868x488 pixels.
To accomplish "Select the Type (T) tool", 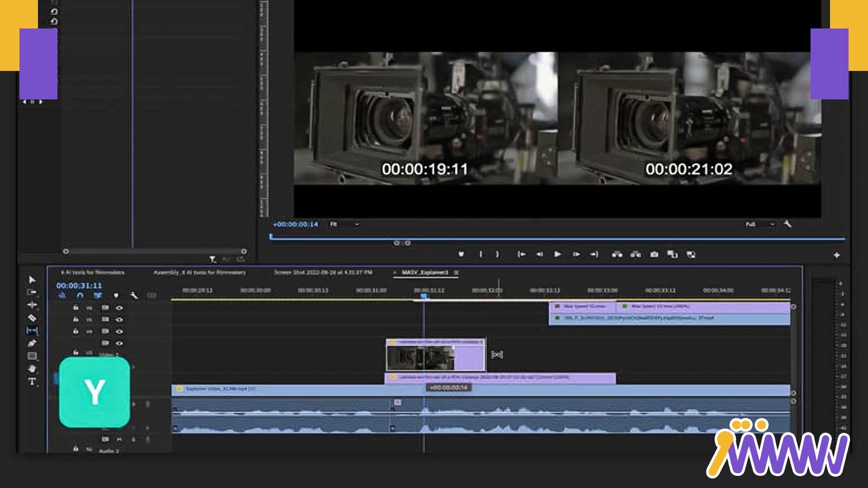I will click(x=32, y=382).
